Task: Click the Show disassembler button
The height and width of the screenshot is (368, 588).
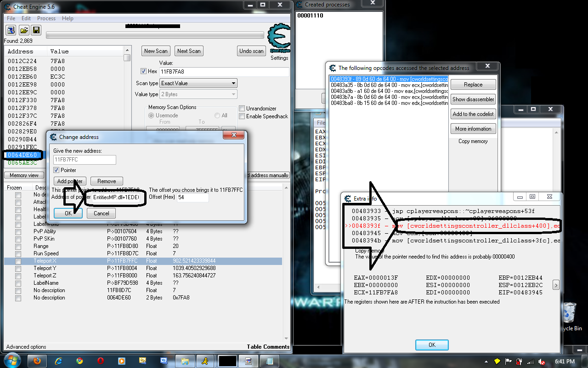Action: [x=473, y=99]
